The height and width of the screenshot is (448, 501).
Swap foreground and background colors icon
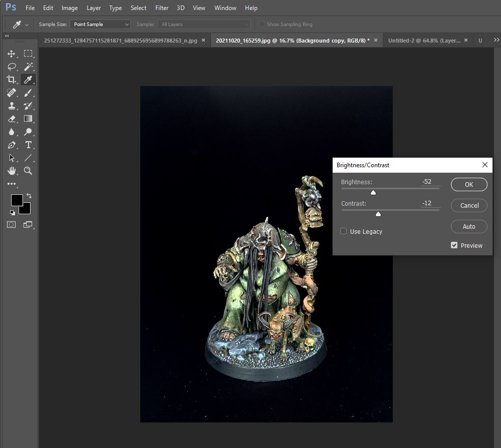point(29,196)
